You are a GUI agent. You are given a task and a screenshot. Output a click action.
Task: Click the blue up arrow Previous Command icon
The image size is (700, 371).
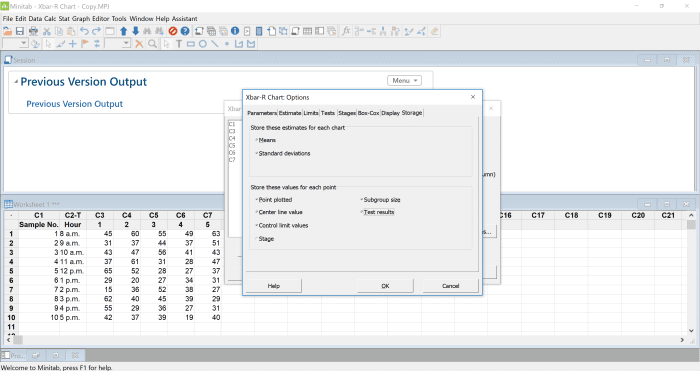coord(124,31)
